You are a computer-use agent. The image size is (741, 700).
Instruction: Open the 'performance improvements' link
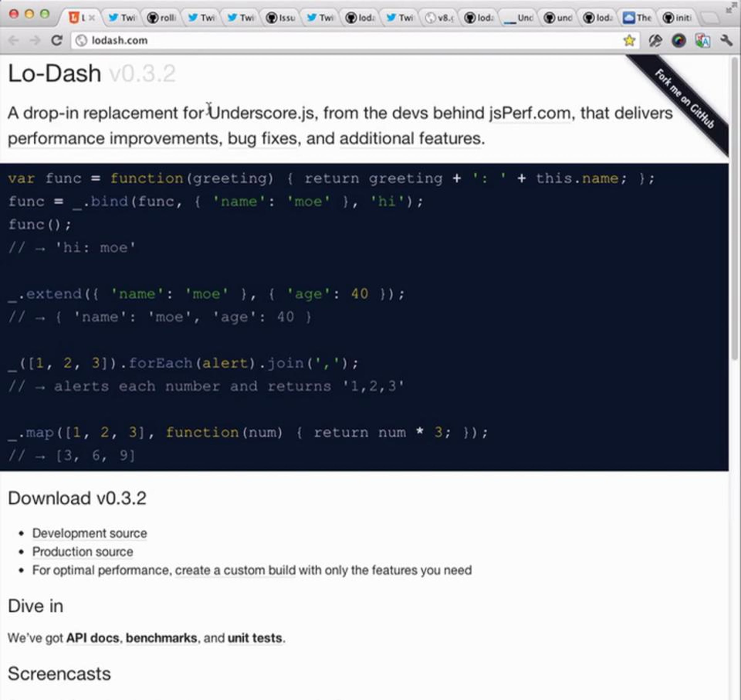point(114,139)
